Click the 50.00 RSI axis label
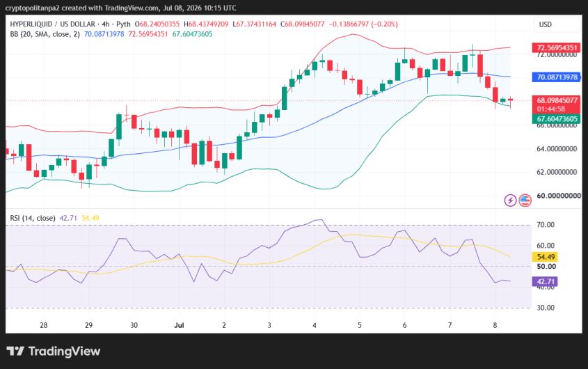Viewport: 588px width, 369px height. coord(546,267)
